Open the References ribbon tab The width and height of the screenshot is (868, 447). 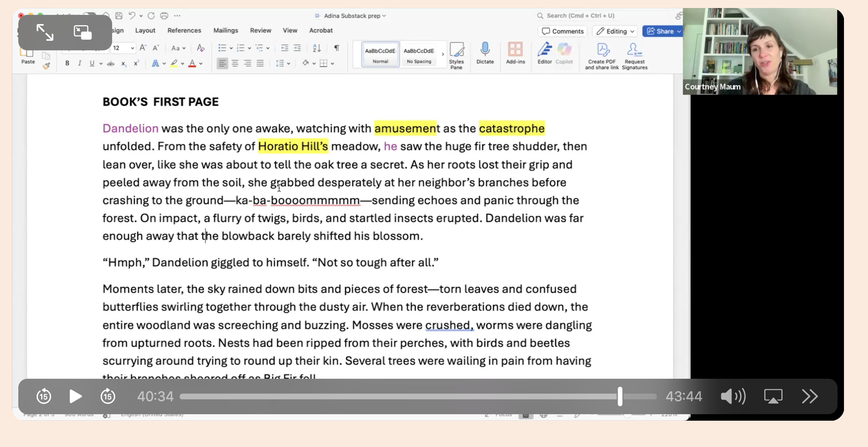coord(184,31)
